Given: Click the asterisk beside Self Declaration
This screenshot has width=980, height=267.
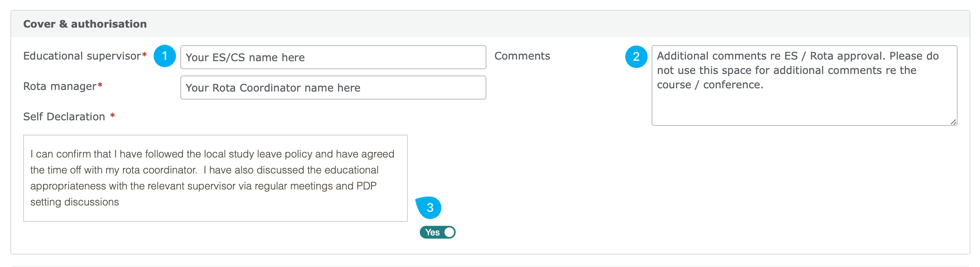Looking at the screenshot, I should pyautogui.click(x=113, y=116).
